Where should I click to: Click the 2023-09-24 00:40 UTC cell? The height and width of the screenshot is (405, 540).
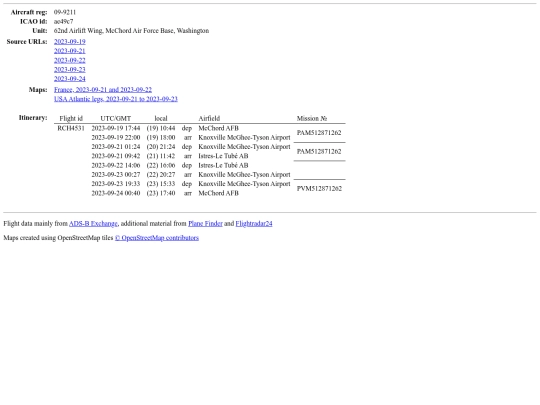pos(116,193)
